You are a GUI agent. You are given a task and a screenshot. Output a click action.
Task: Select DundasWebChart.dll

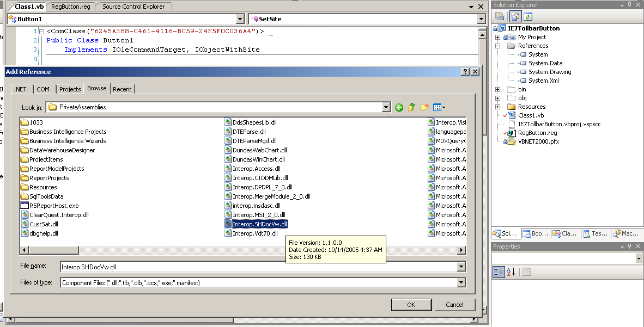[256, 150]
